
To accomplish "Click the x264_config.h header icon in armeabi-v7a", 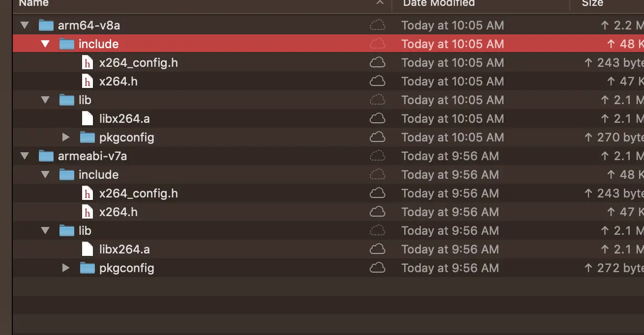I will point(88,193).
